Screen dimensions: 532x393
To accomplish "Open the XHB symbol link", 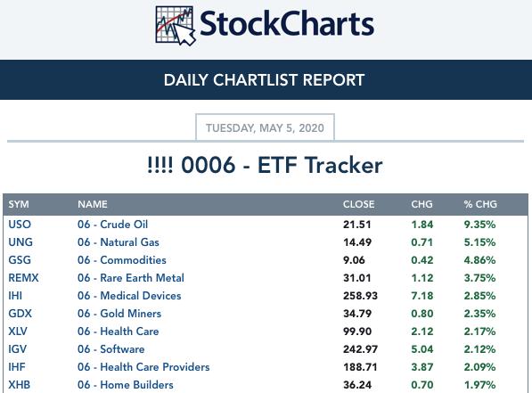I will tap(20, 385).
